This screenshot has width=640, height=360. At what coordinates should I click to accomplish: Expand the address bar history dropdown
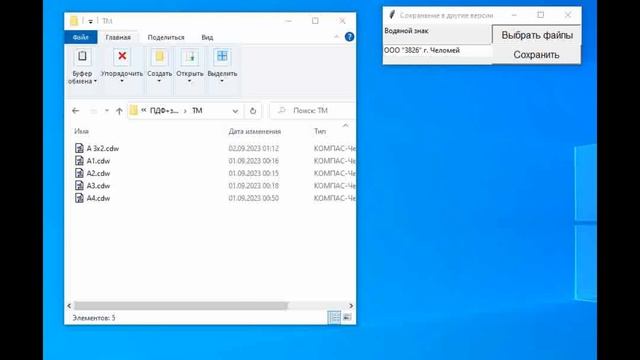click(x=235, y=111)
